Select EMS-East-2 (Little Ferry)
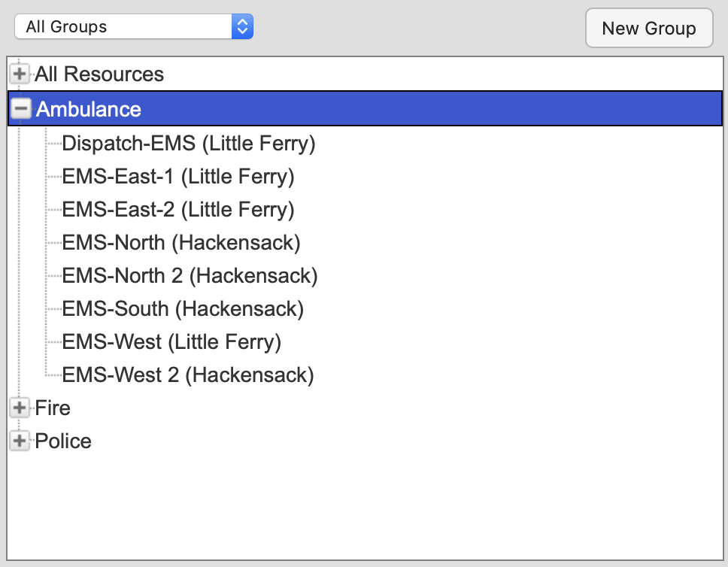 (x=177, y=209)
